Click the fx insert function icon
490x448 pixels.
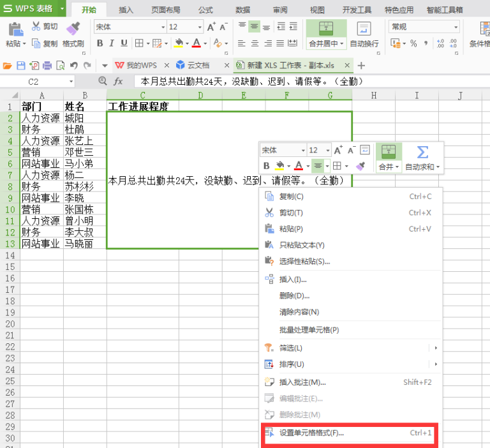[118, 82]
